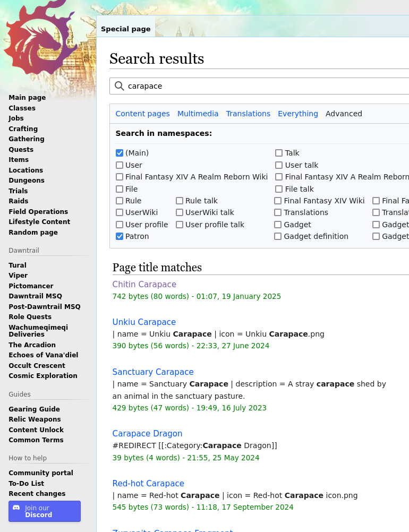Screen dimensions: 409x532
Task: Open Field Operations sidebar link
Action: click(38, 212)
